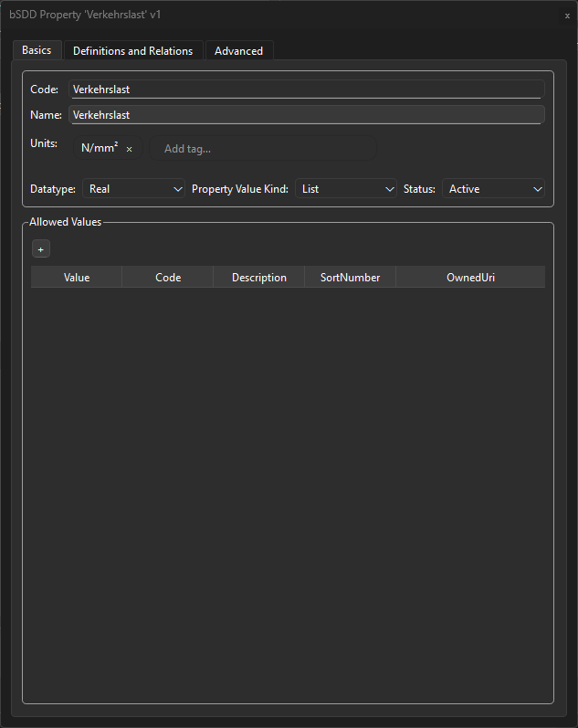Click the dialog title bar
The width and height of the screenshot is (578, 728).
coord(274,16)
